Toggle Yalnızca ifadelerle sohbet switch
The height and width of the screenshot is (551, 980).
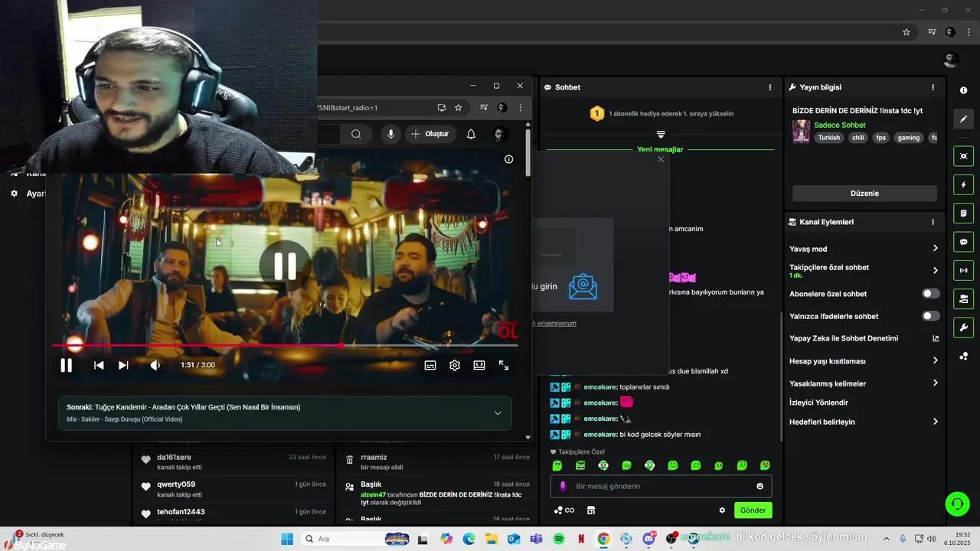[x=930, y=316]
